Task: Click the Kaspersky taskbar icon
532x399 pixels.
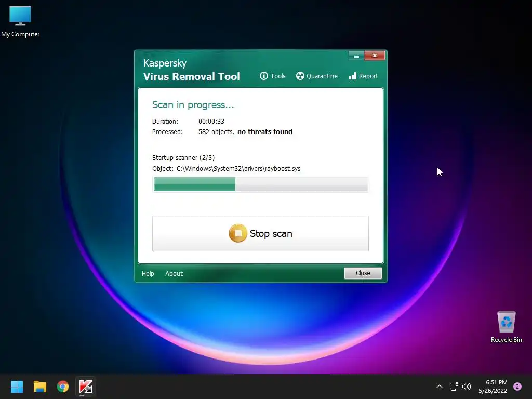Action: [x=86, y=387]
